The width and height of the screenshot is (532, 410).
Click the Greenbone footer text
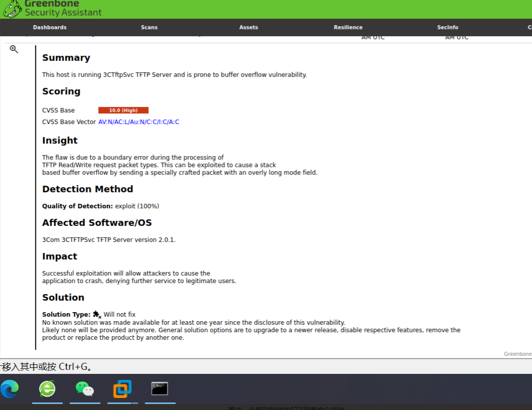pos(518,354)
